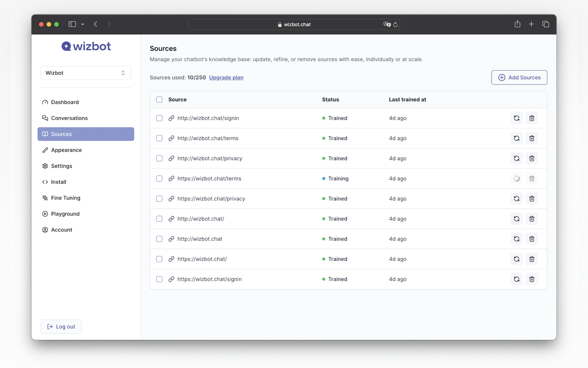588x368 pixels.
Task: Delete the https://wizbot.chat/signin source
Action: (x=532, y=279)
